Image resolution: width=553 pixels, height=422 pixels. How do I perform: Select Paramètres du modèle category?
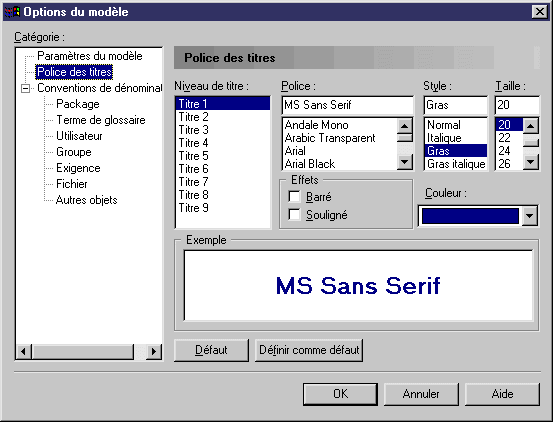tap(90, 56)
